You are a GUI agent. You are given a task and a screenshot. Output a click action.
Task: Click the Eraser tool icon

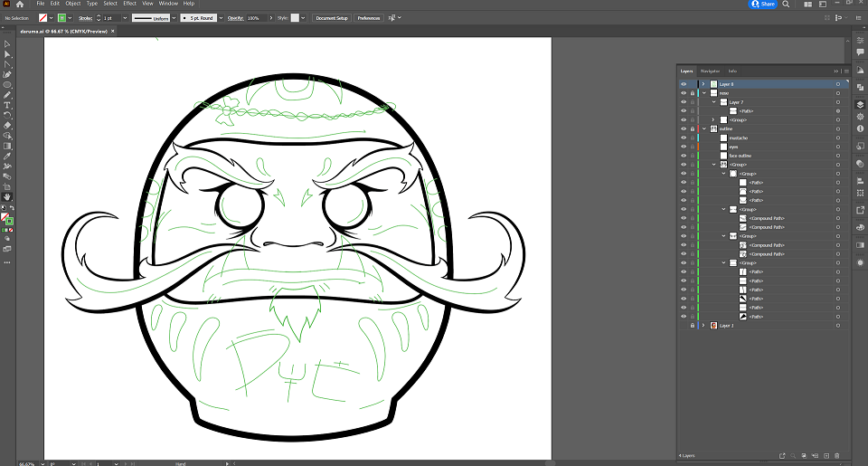click(x=7, y=126)
